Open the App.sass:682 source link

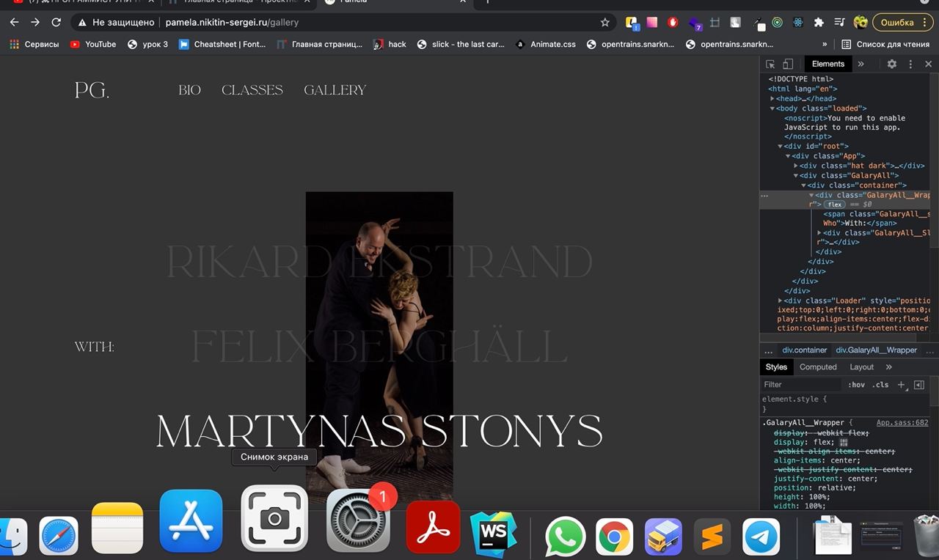click(902, 423)
